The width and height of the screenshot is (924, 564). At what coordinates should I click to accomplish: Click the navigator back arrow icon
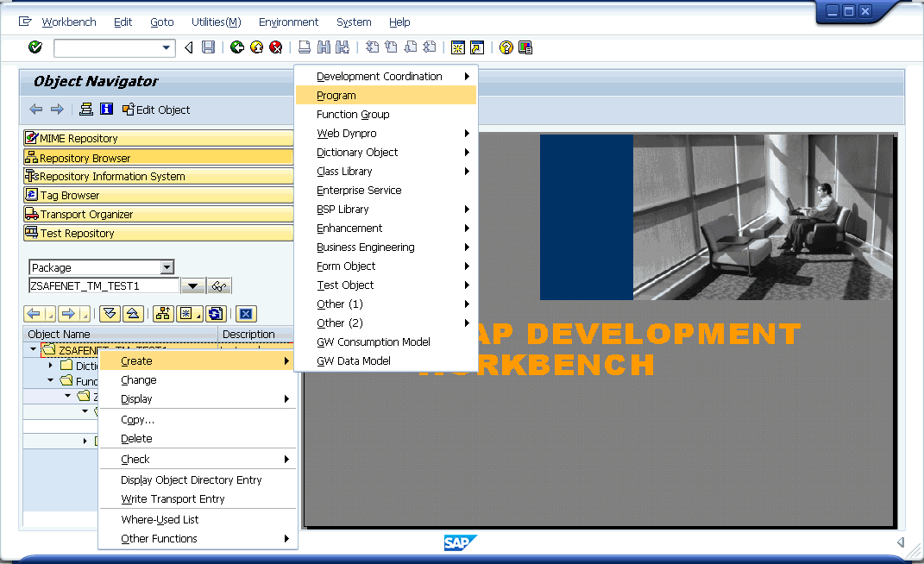[x=36, y=109]
